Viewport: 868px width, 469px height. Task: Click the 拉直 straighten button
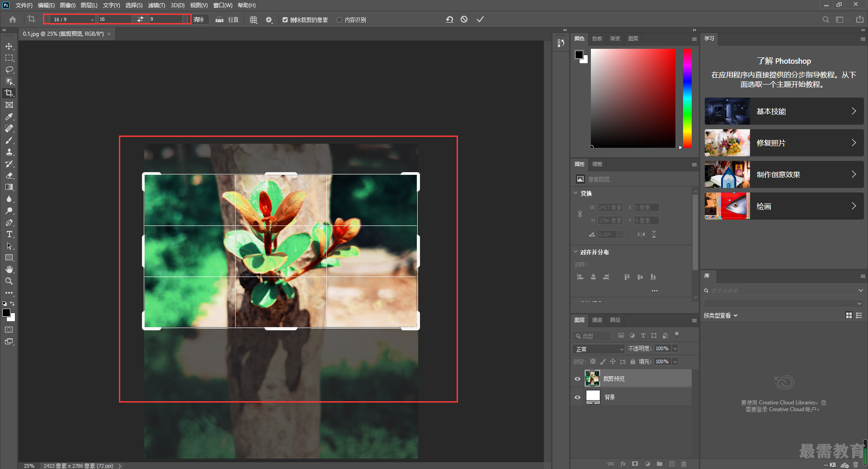(227, 20)
